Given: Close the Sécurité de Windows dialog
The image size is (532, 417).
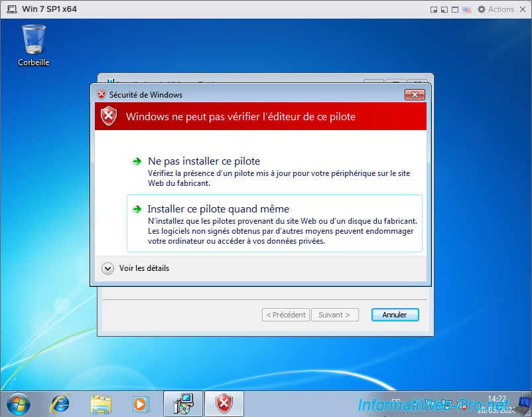Looking at the screenshot, I should [415, 95].
